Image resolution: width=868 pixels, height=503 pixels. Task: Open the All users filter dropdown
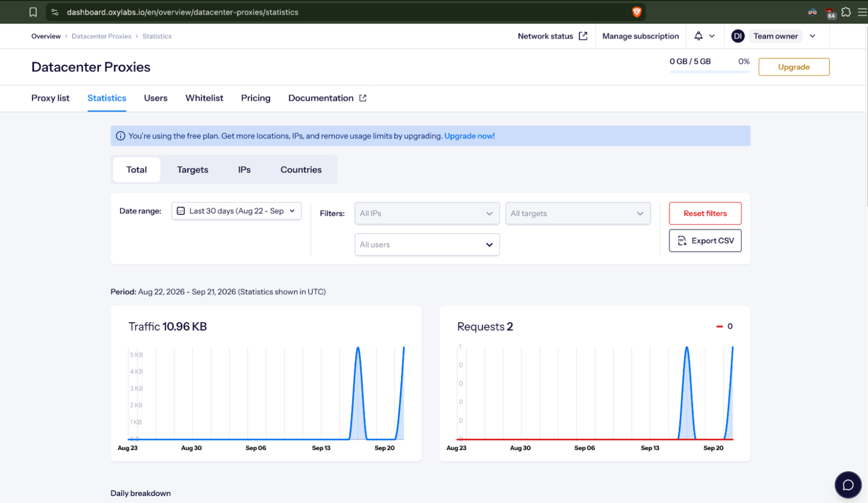427,245
